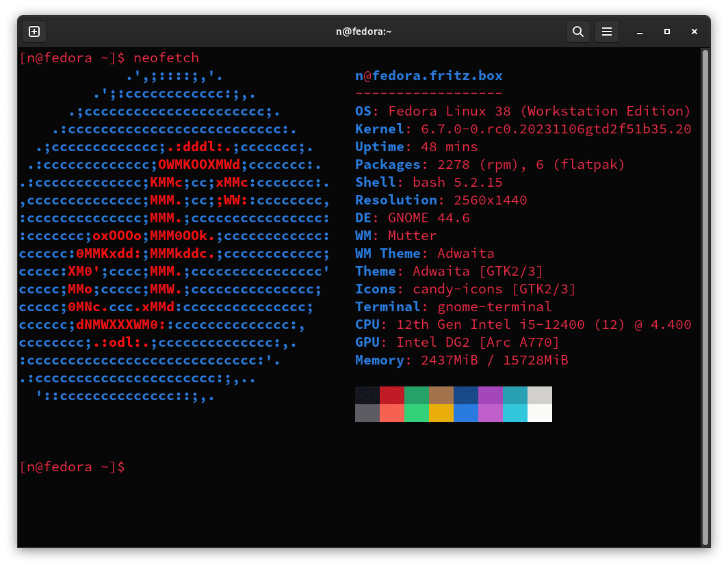Click the Uptime 48 mins line

[417, 147]
